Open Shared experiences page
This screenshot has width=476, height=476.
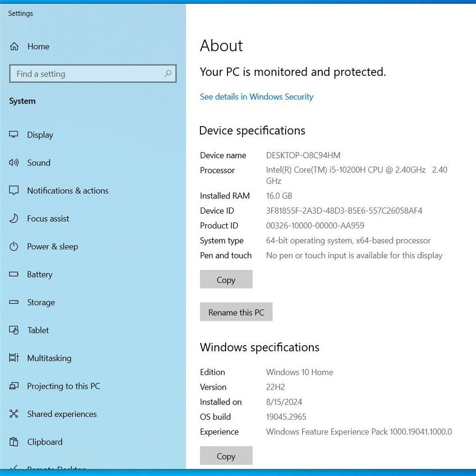pyautogui.click(x=62, y=414)
